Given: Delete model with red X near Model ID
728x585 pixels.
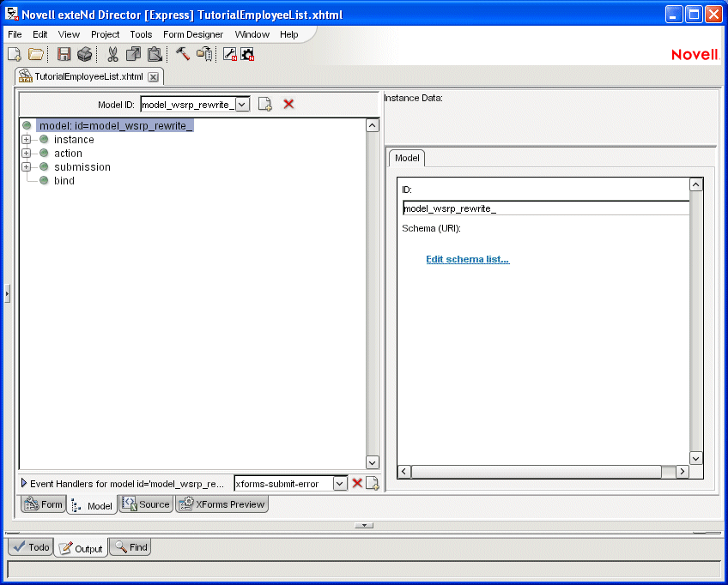Looking at the screenshot, I should pos(288,104).
